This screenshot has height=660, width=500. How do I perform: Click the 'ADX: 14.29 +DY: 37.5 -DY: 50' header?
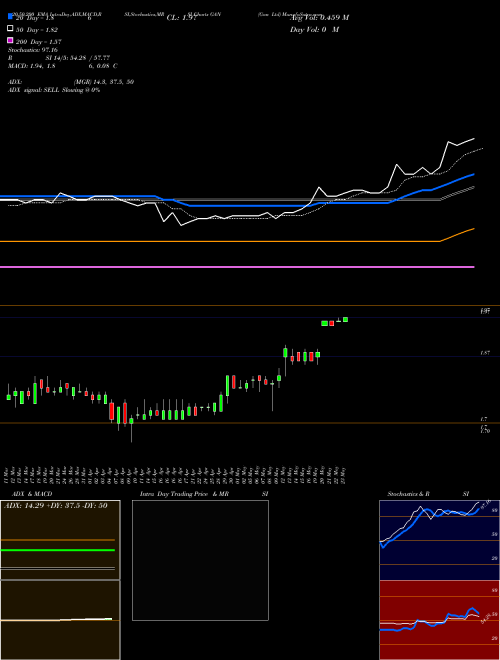[56, 506]
